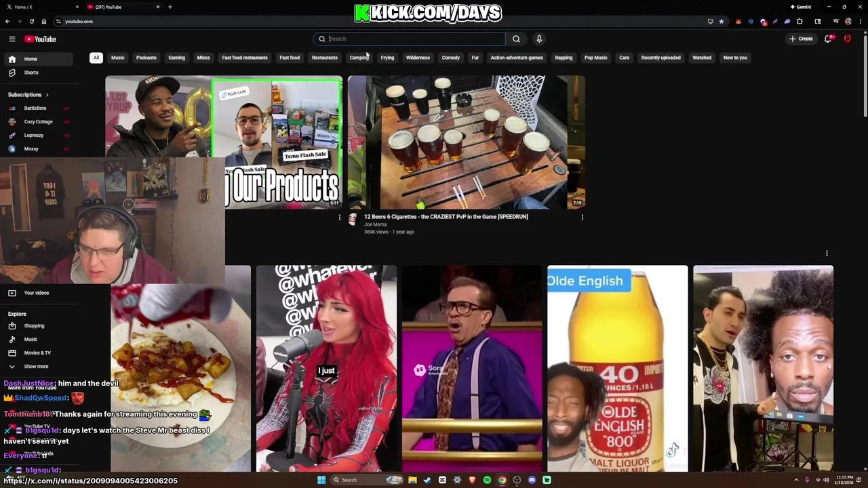Open the BattleBots subscription
Image resolution: width=868 pixels, height=488 pixels.
pos(39,108)
